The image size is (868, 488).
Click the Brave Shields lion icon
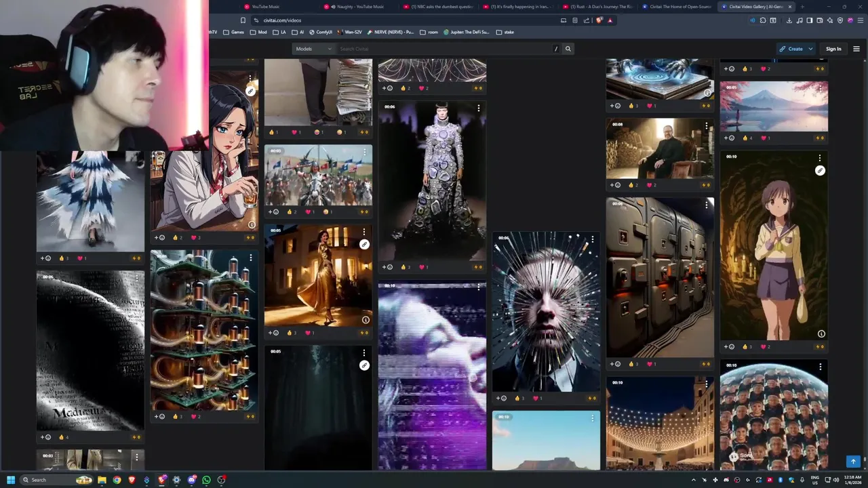[x=599, y=20]
